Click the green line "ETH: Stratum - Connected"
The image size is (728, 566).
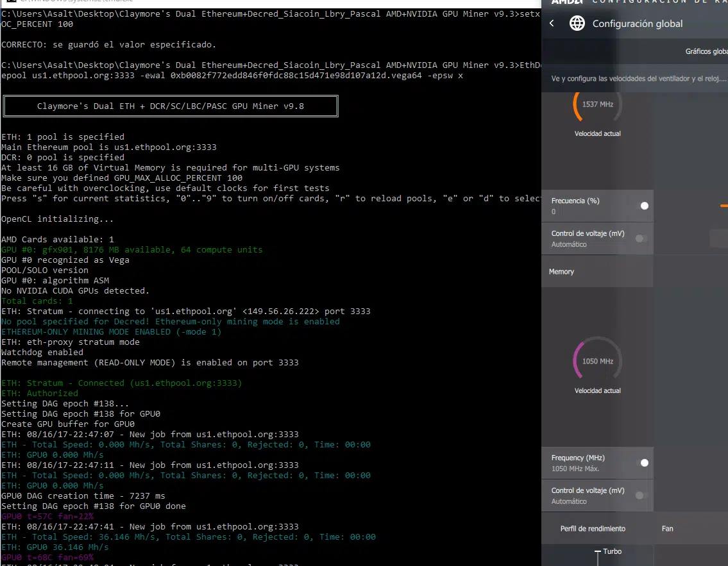(122, 383)
